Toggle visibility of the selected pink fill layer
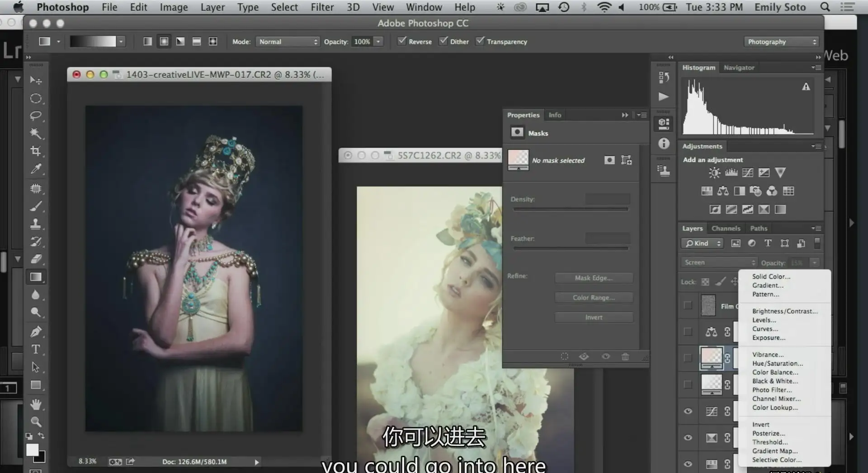 [x=688, y=358]
